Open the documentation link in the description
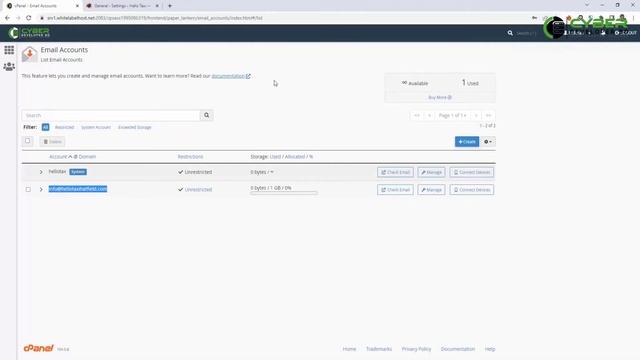 231,76
